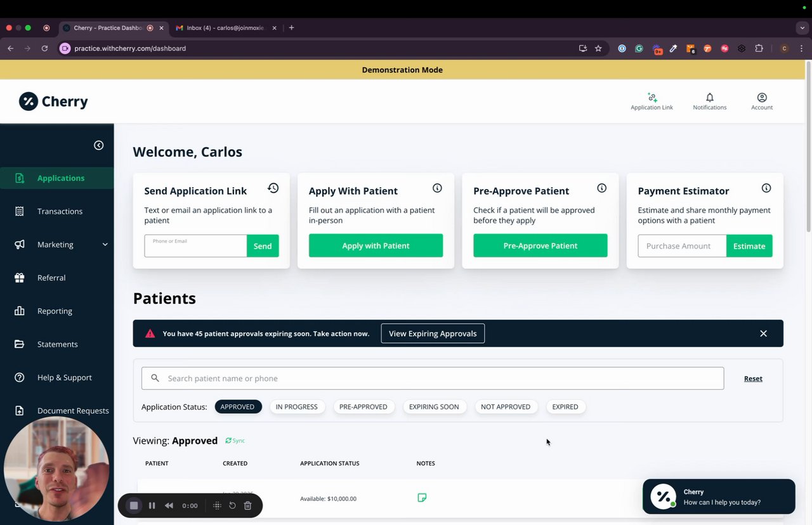
Task: Click the recording grid dots icon
Action: [x=217, y=505]
